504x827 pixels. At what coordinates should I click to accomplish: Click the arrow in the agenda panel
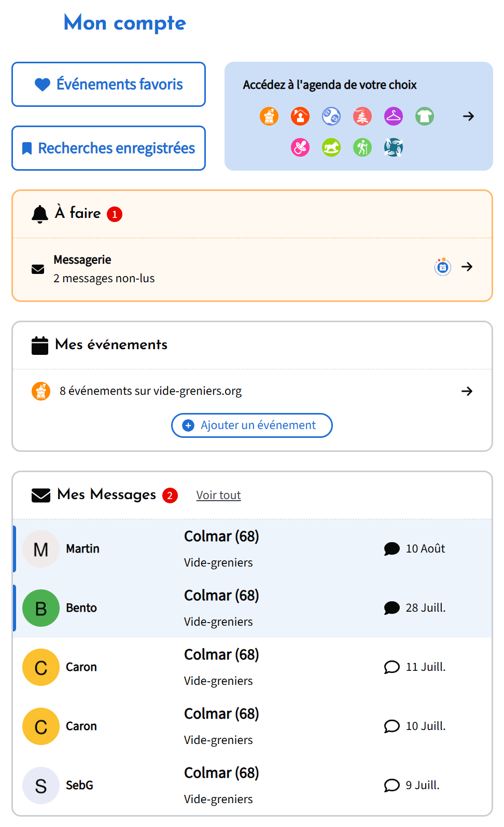tap(468, 116)
